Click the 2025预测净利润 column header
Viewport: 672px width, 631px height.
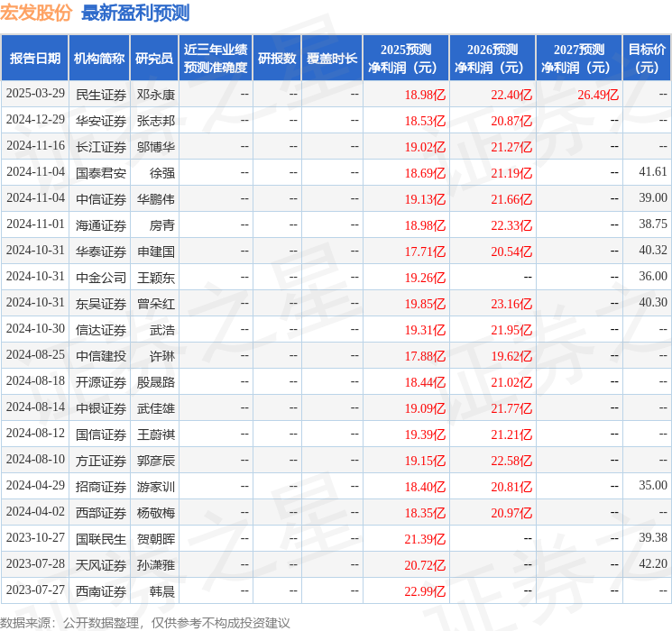pos(405,59)
